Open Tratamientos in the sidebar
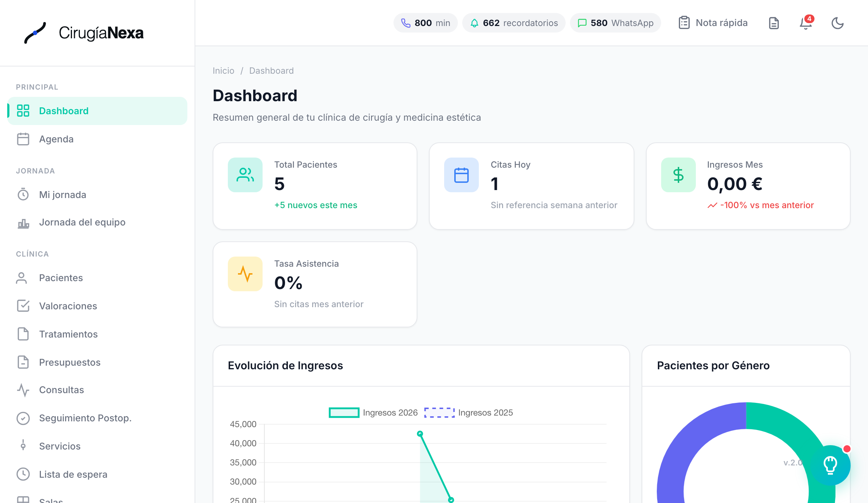 tap(97, 334)
